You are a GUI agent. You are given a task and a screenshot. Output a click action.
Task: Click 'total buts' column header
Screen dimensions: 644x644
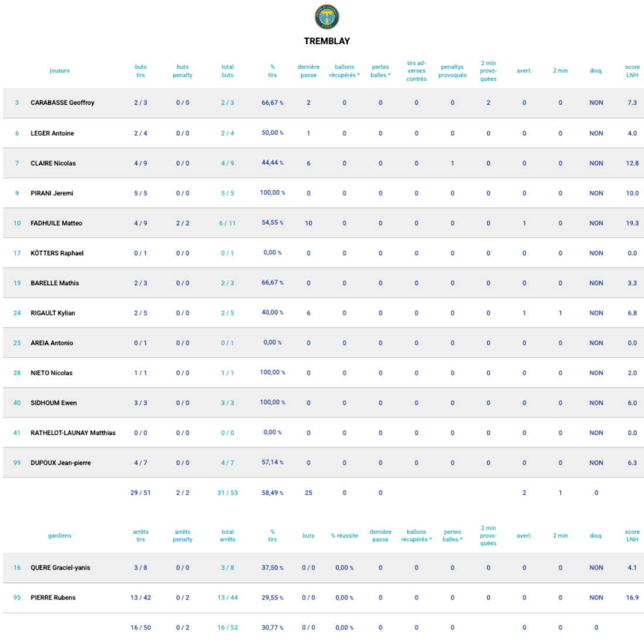[228, 71]
